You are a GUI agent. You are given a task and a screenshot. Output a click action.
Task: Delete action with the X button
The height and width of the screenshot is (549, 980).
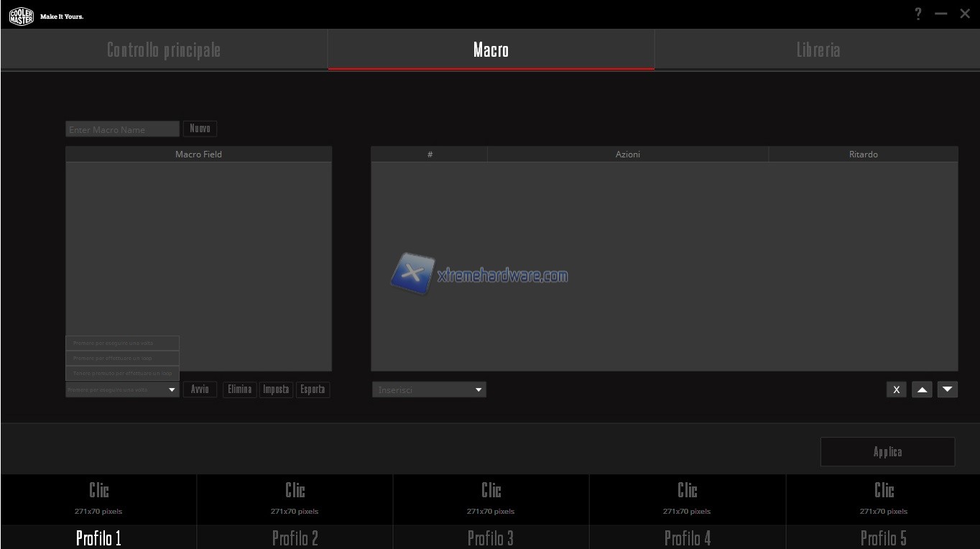pos(896,389)
